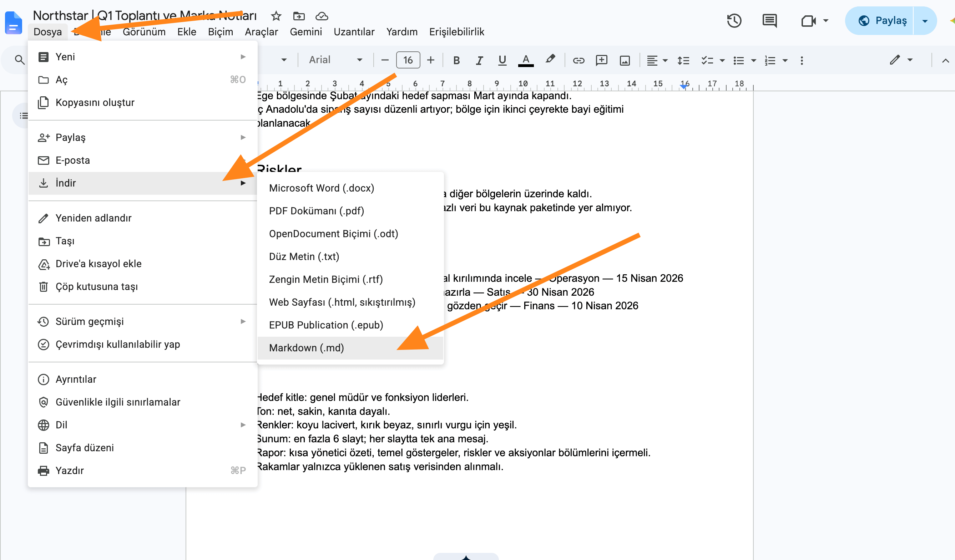
Task: Open line and paragraph spacing
Action: point(683,60)
